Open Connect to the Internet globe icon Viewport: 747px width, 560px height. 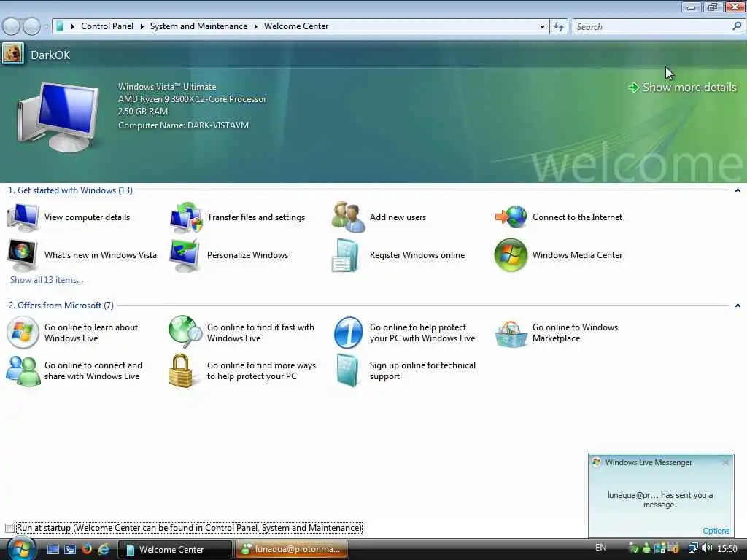coord(511,217)
